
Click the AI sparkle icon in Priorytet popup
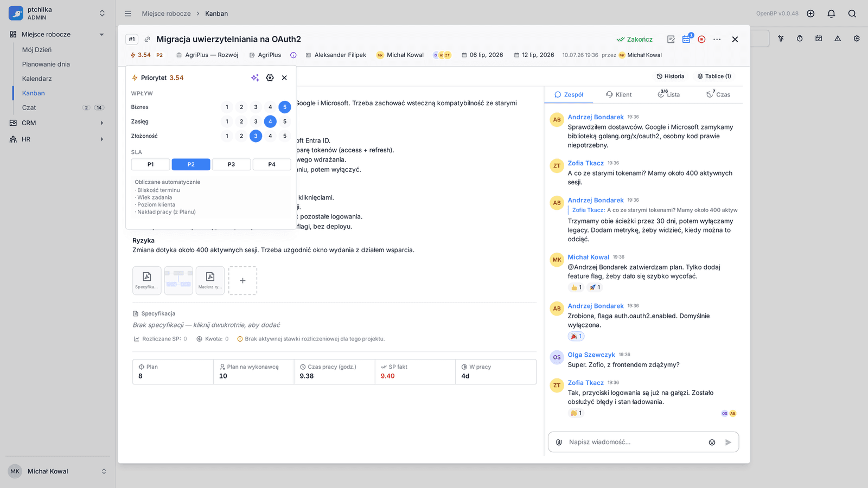pos(255,78)
